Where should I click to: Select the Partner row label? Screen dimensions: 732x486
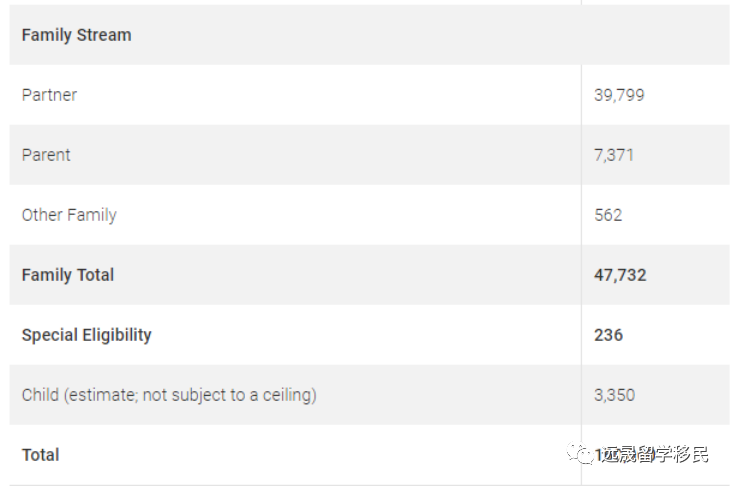tap(49, 95)
